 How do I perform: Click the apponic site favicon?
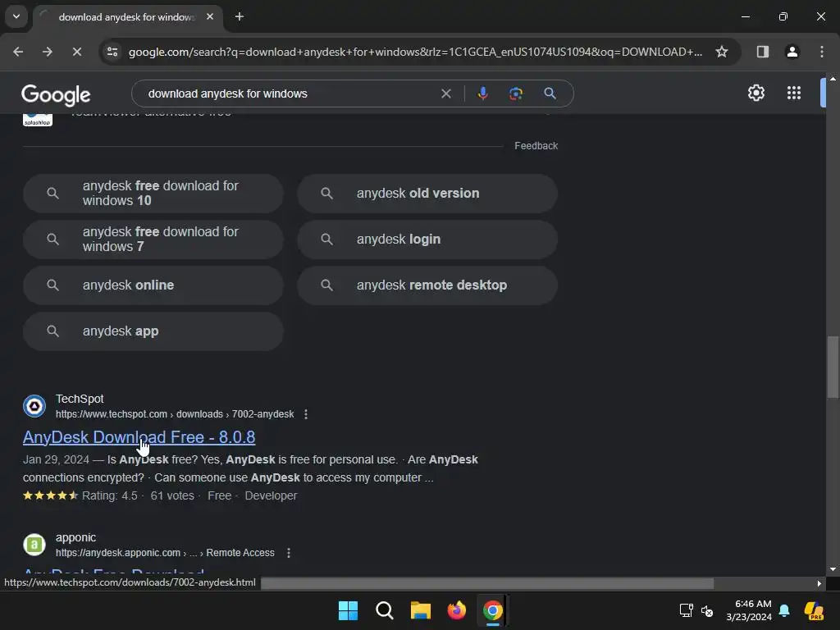point(34,545)
